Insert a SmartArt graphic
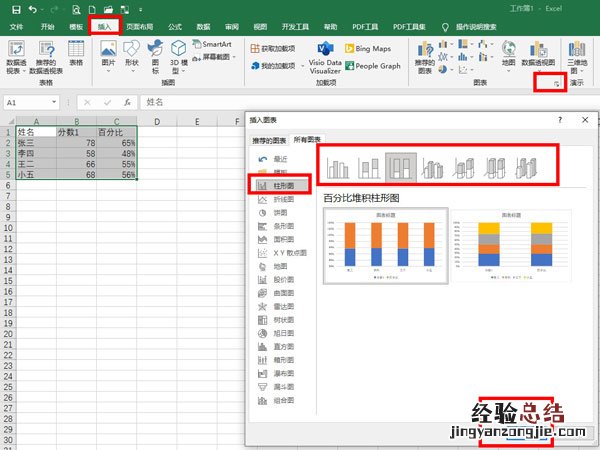This screenshot has width=600, height=450. (211, 45)
